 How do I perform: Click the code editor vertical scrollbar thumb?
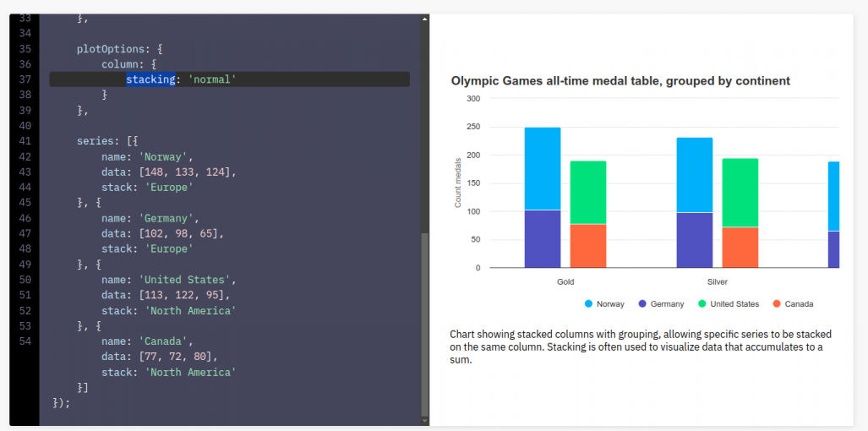coord(425,321)
